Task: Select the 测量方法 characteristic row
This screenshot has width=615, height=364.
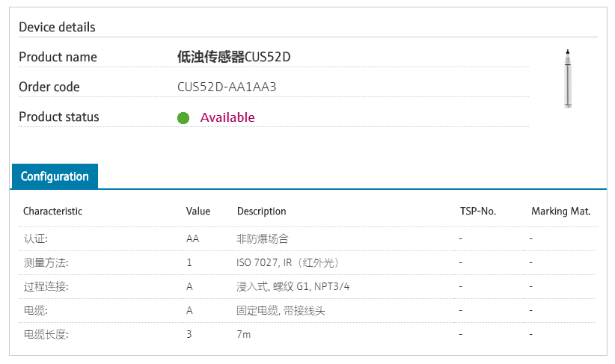Action: [308, 262]
